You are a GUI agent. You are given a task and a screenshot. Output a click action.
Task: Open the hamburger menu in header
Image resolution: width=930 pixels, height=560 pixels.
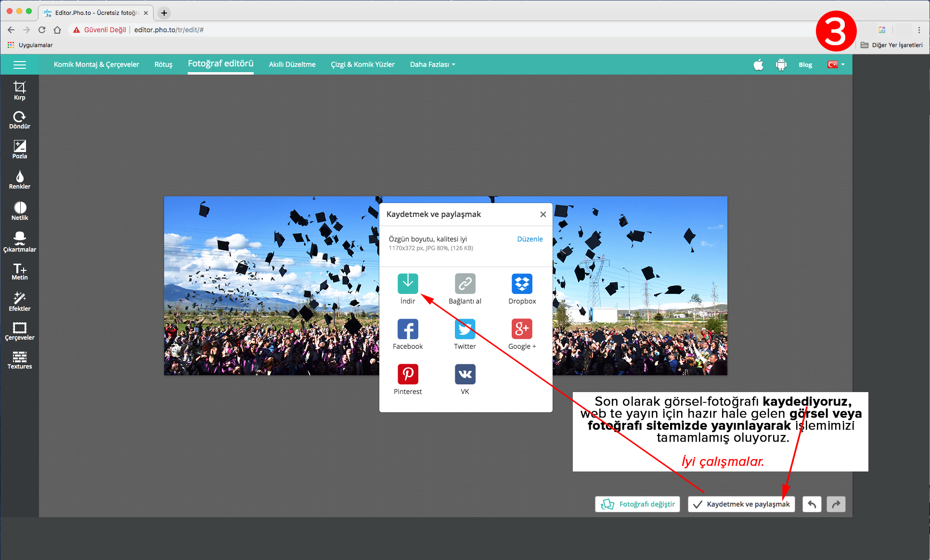20,65
